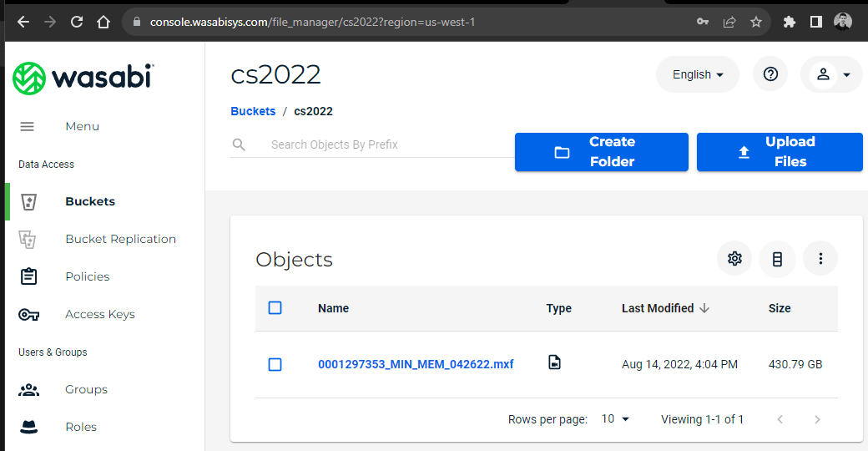The width and height of the screenshot is (868, 451).
Task: Click the lock icon in address bar
Action: (137, 23)
